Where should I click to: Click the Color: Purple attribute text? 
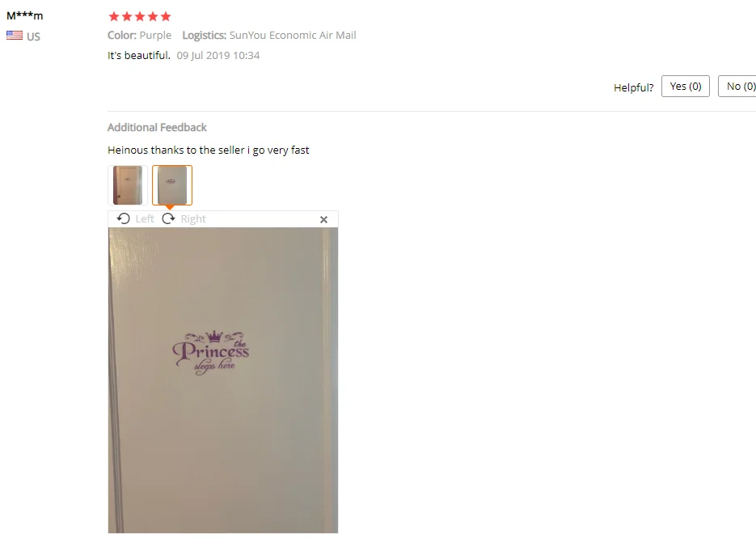pos(139,36)
